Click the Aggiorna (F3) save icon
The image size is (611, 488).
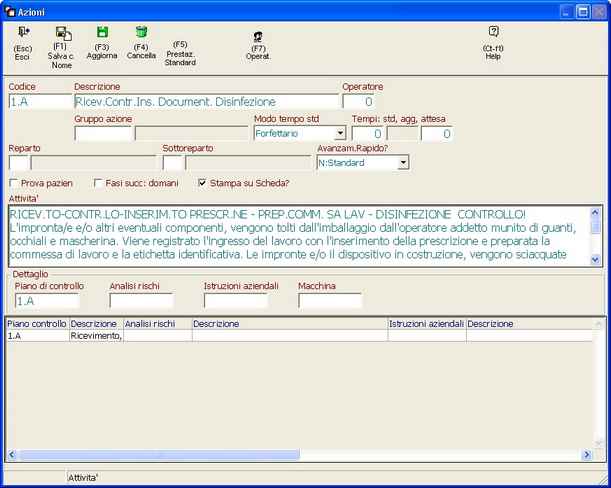coord(102,32)
